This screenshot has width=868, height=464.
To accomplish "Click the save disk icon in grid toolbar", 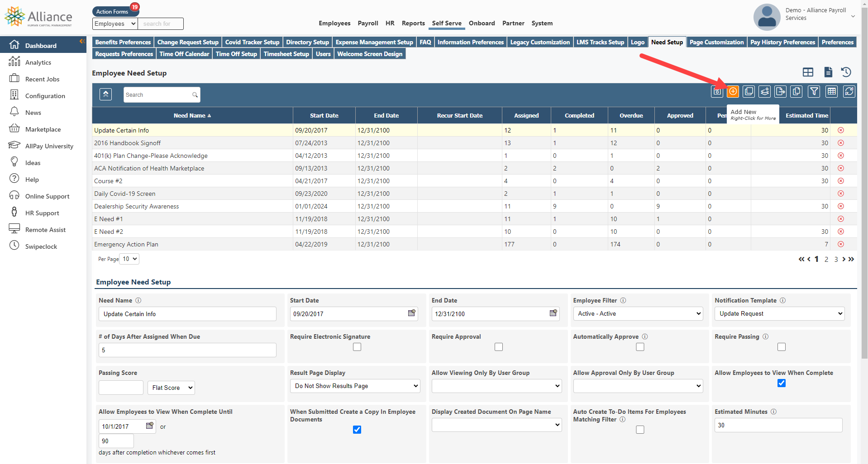I will (717, 92).
